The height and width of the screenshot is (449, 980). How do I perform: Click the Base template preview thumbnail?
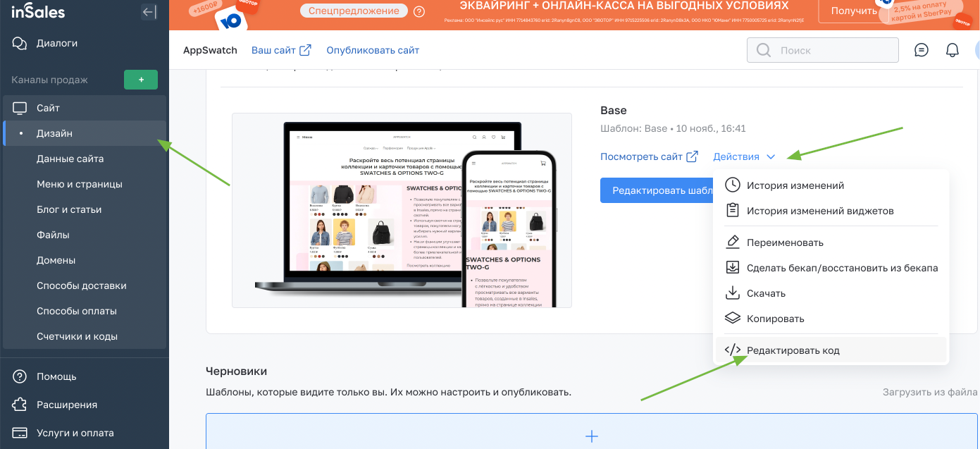pos(402,210)
